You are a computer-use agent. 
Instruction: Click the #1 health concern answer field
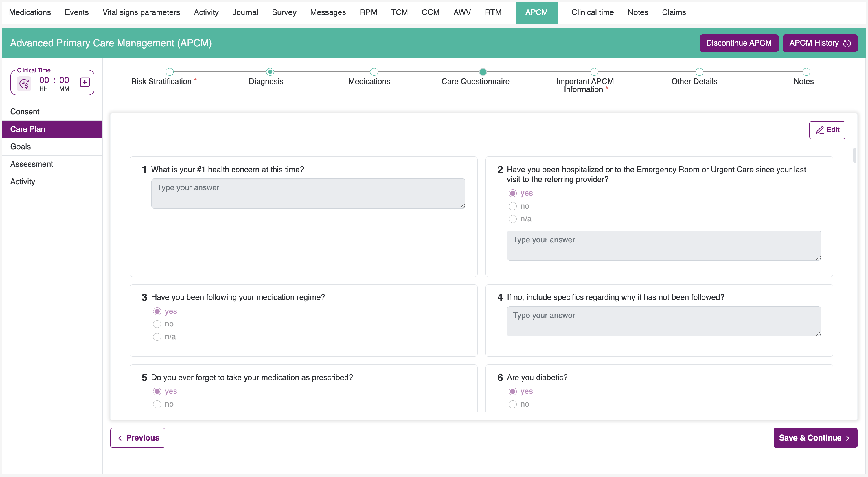(308, 193)
